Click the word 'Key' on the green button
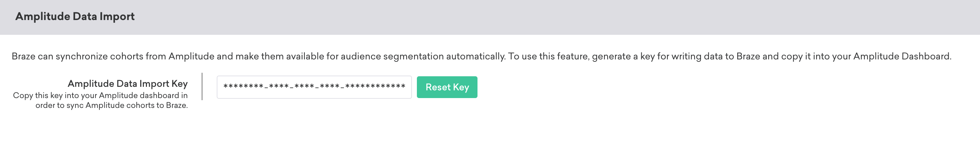Viewport: 980px width, 142px height. 461,87
